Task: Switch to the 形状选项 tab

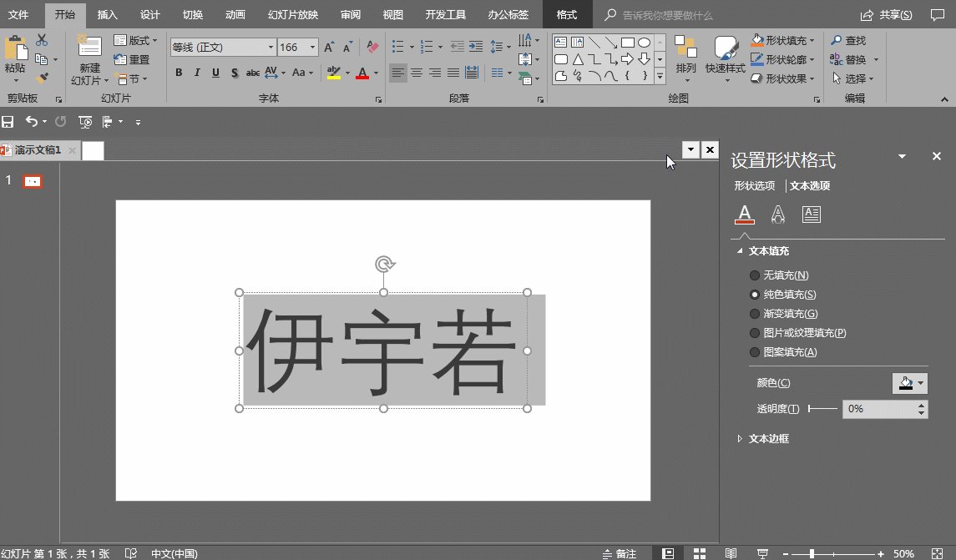Action: 753,185
